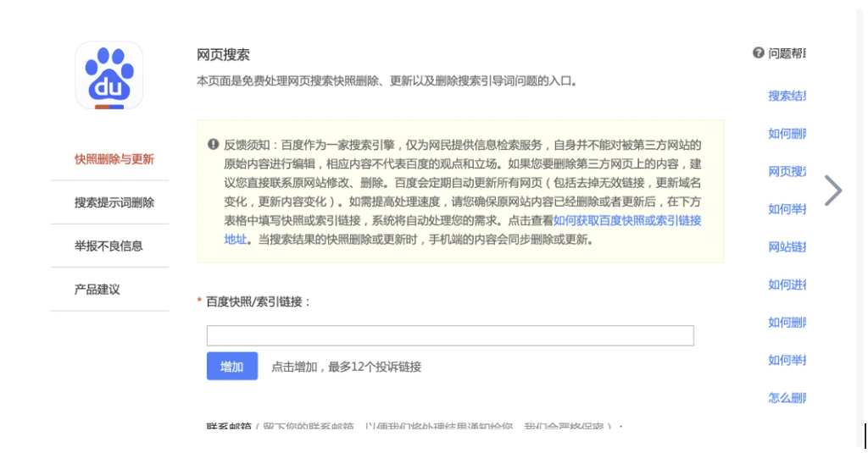
Task: Click the question mark help icon
Action: pos(759,53)
